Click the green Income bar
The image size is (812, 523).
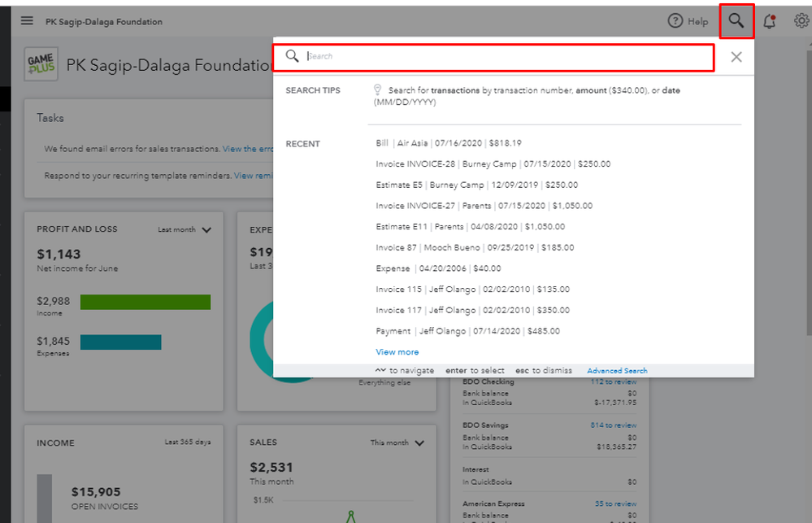pyautogui.click(x=145, y=303)
